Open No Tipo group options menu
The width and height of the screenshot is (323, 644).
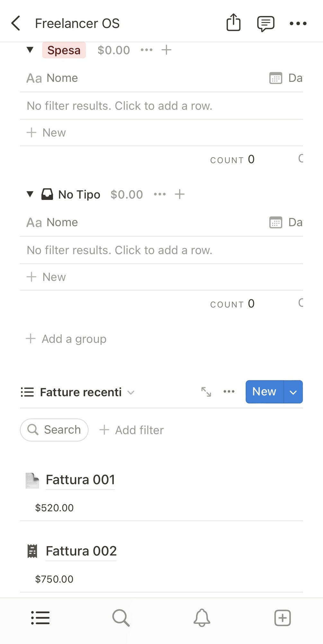[x=160, y=194]
